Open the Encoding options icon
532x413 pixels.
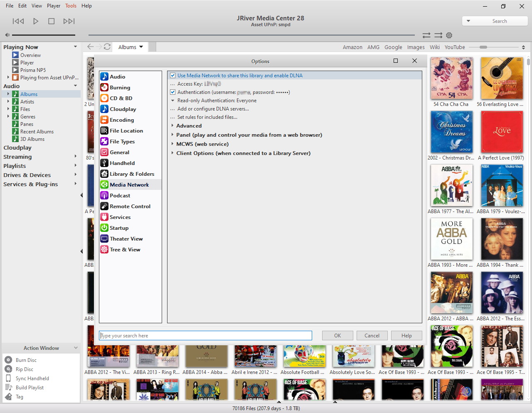pos(104,120)
